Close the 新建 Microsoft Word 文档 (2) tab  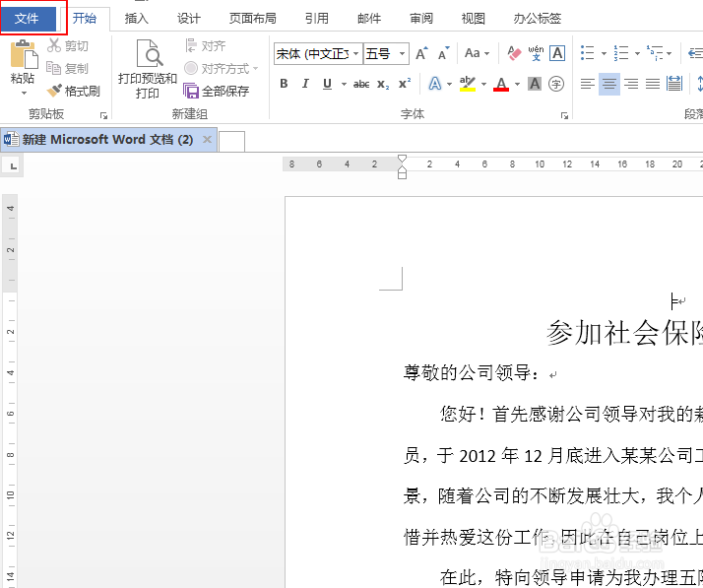[x=207, y=140]
